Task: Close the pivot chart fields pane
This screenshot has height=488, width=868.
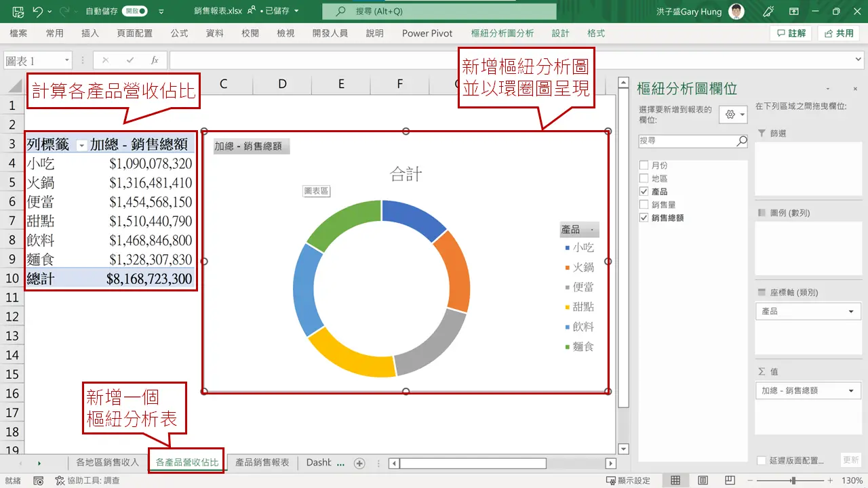Action: tap(854, 89)
